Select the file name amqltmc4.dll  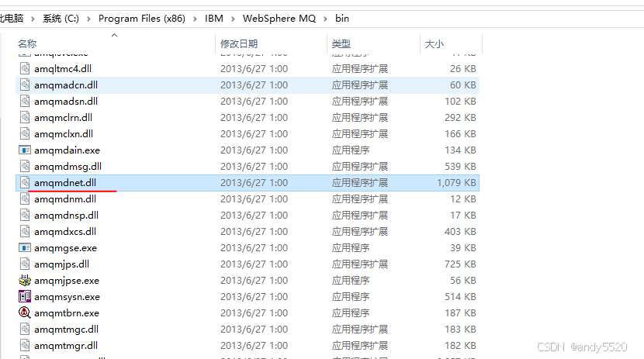[63, 68]
